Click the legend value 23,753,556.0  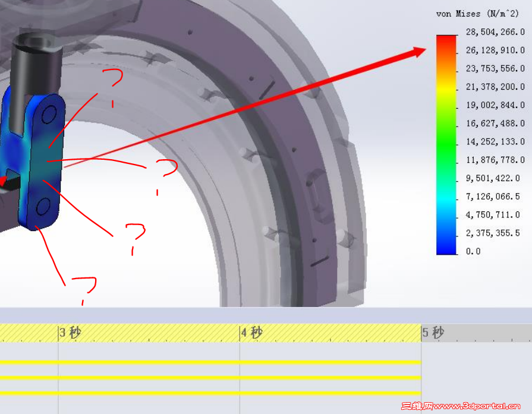[x=495, y=68]
